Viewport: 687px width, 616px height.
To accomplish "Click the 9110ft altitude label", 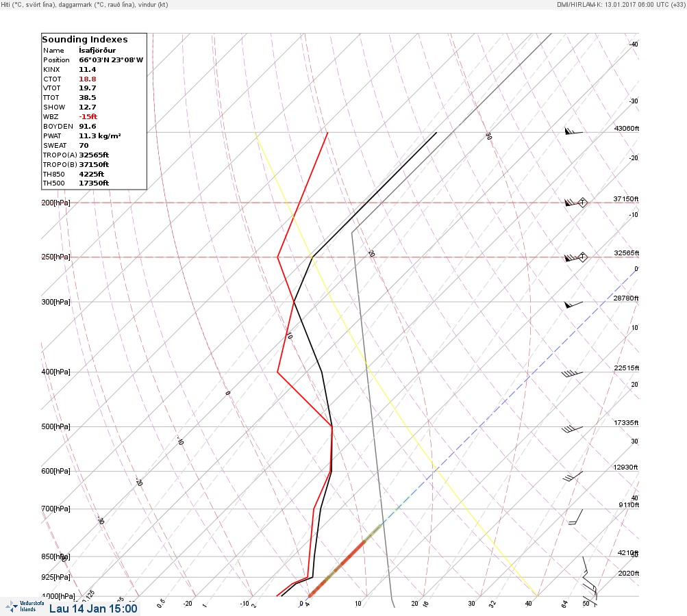I will (x=629, y=505).
